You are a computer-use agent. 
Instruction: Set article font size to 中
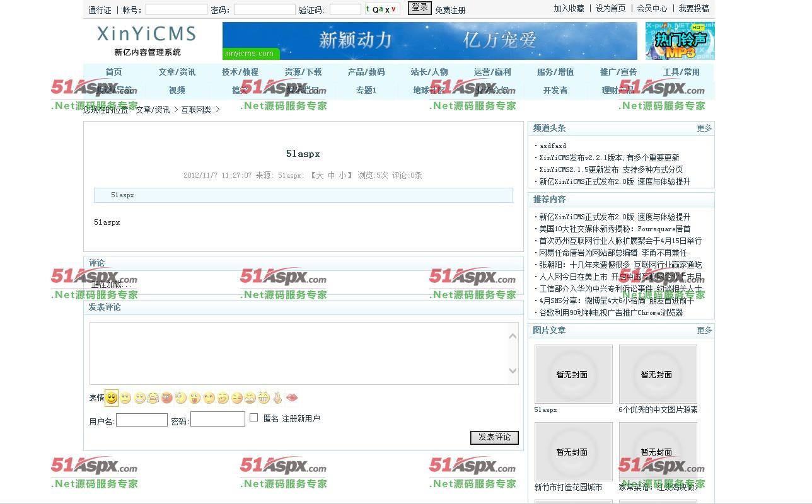331,176
